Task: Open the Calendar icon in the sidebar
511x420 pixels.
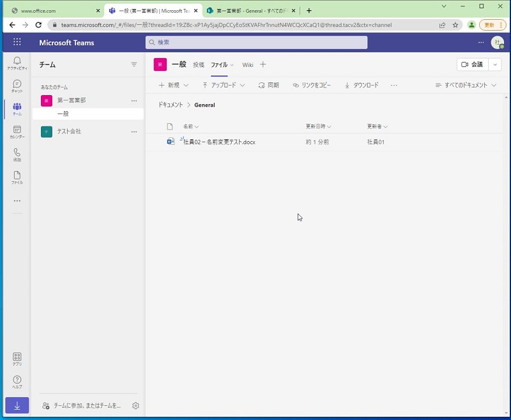Action: pyautogui.click(x=17, y=132)
